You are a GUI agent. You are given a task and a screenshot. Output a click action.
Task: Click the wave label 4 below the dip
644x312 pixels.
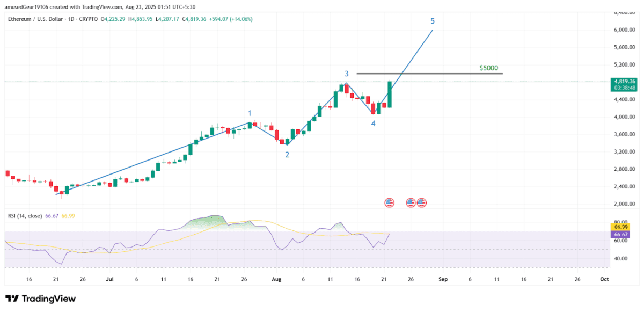[373, 124]
